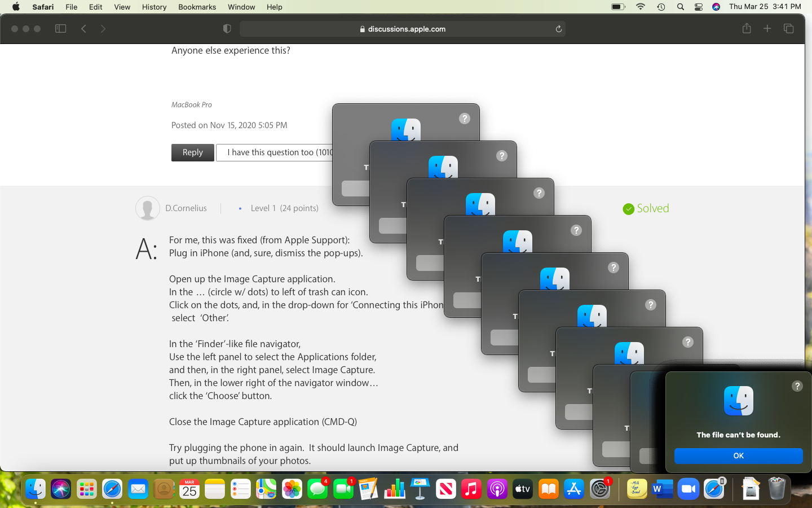Image resolution: width=812 pixels, height=508 pixels.
Task: Open Control Center in the menu bar
Action: (x=699, y=7)
